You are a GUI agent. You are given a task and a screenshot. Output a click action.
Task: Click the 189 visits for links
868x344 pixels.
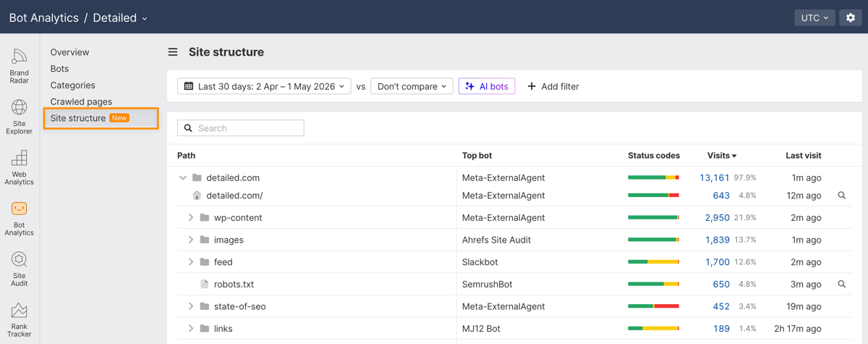(721, 329)
